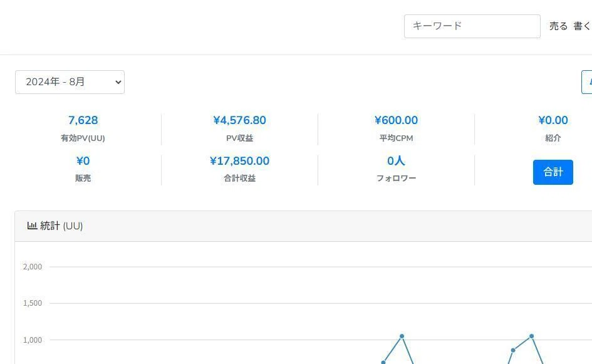Open the 書く link in header
The width and height of the screenshot is (592, 364).
point(582,26)
